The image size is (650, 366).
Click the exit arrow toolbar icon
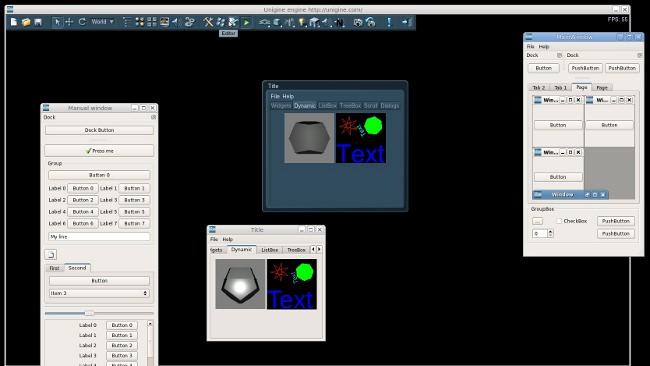406,22
